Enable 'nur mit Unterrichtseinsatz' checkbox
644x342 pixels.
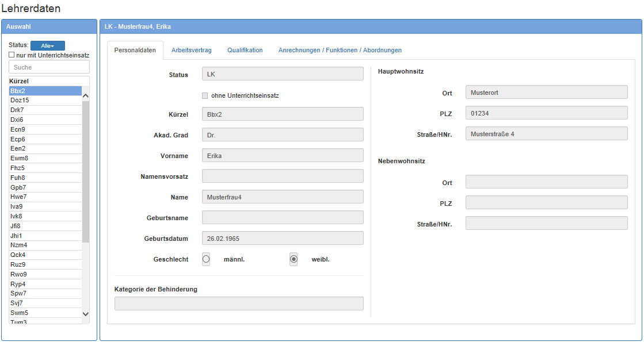(12, 55)
